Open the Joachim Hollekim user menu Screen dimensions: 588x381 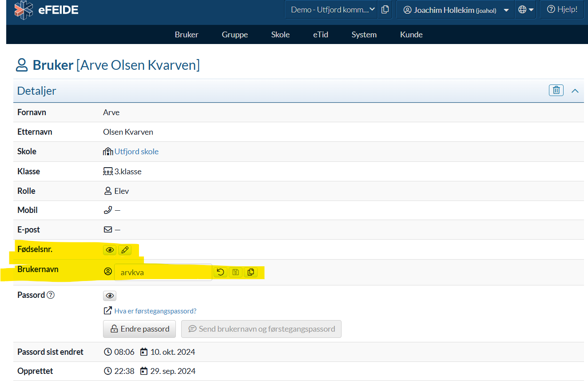coord(455,10)
